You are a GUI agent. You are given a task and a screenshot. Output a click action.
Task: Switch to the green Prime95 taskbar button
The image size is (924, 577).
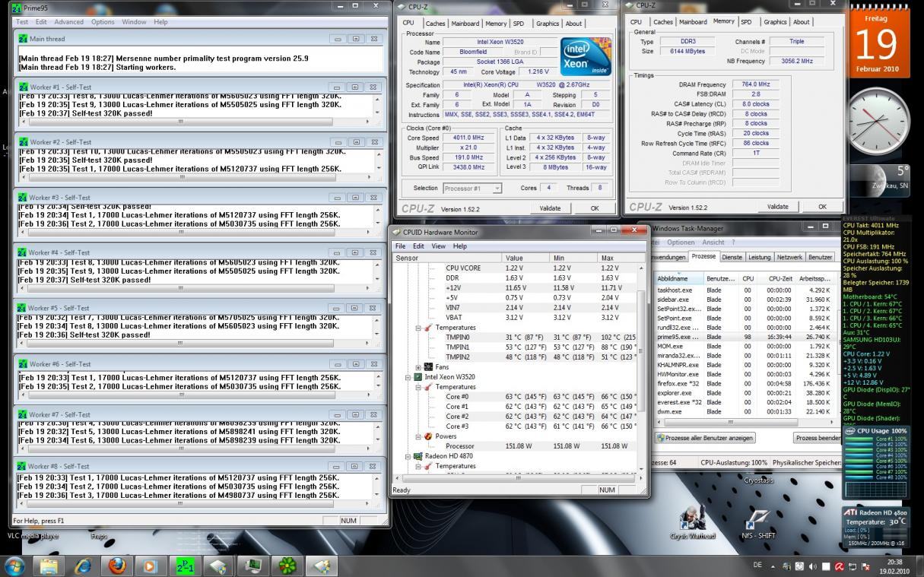point(185,566)
